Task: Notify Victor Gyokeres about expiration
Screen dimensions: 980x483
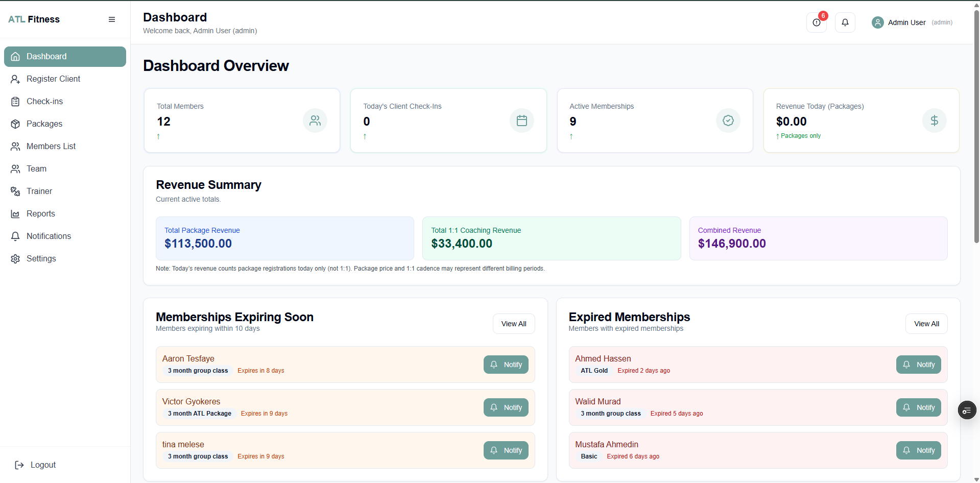Action: [x=506, y=407]
